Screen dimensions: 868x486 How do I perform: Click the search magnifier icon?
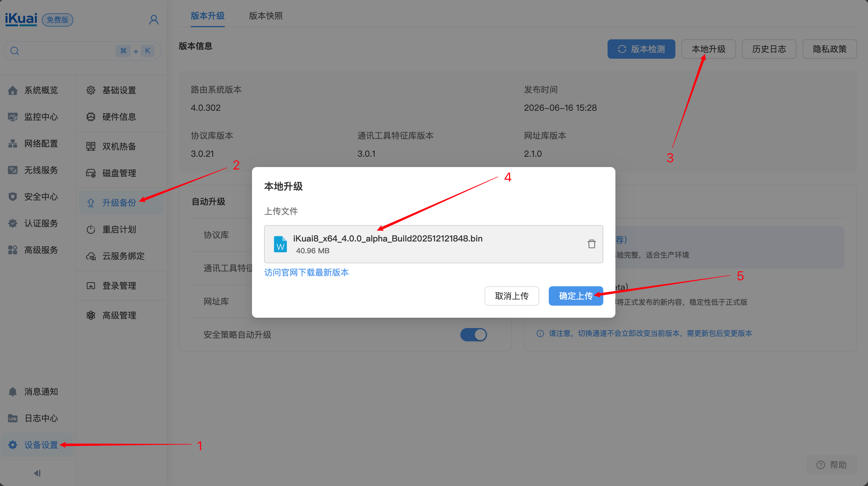coord(15,51)
